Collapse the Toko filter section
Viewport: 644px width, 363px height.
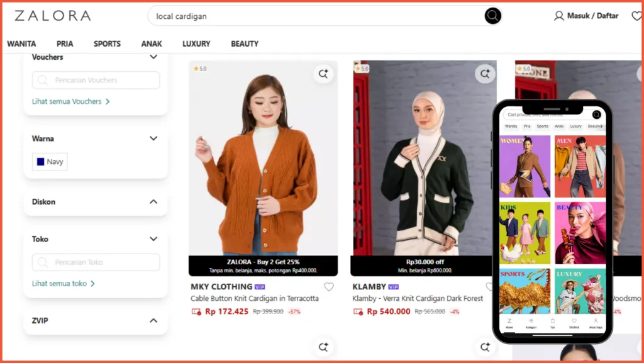click(153, 239)
